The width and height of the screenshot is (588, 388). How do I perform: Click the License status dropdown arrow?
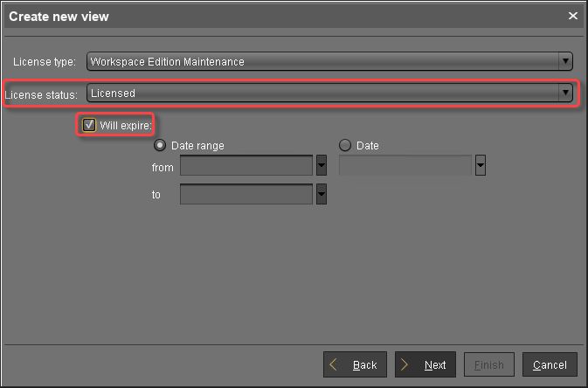click(x=566, y=93)
